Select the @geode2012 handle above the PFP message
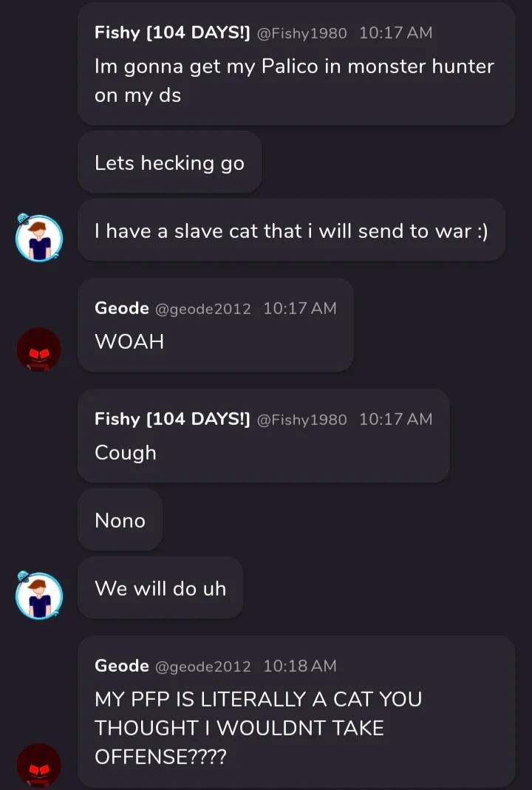The image size is (532, 790). (x=203, y=667)
